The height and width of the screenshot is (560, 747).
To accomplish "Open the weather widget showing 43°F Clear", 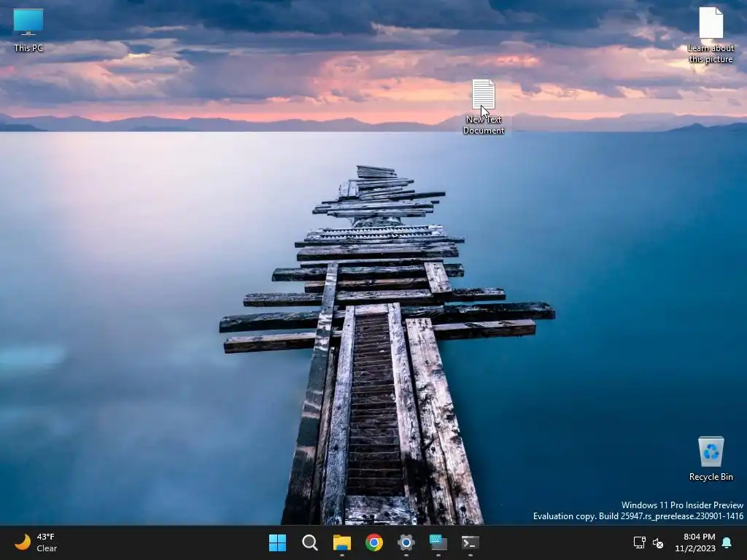I will tap(36, 542).
